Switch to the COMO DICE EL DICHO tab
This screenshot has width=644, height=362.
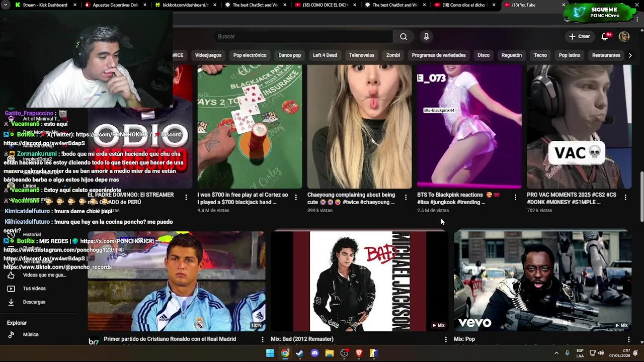tap(325, 5)
